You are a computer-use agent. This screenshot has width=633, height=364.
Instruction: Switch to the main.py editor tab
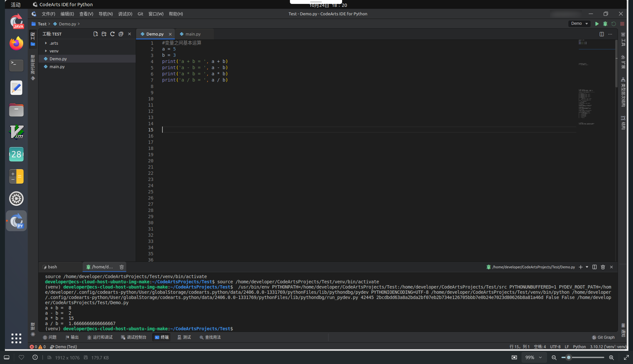point(193,34)
